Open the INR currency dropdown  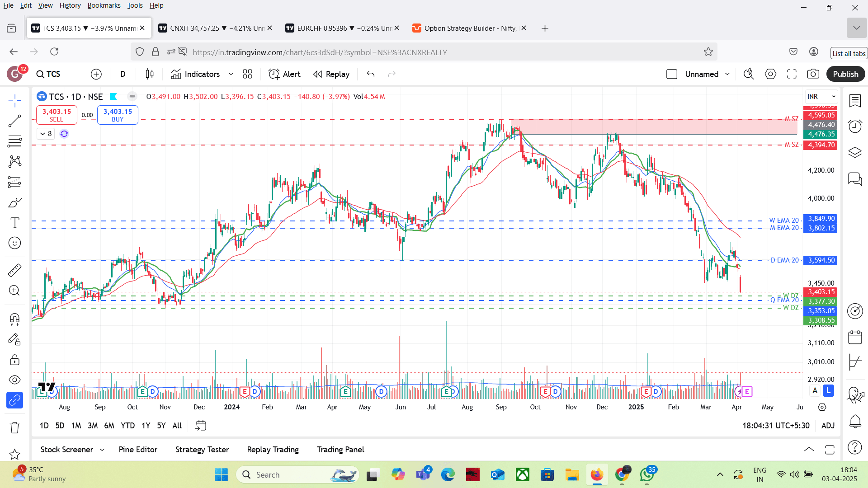pos(821,97)
